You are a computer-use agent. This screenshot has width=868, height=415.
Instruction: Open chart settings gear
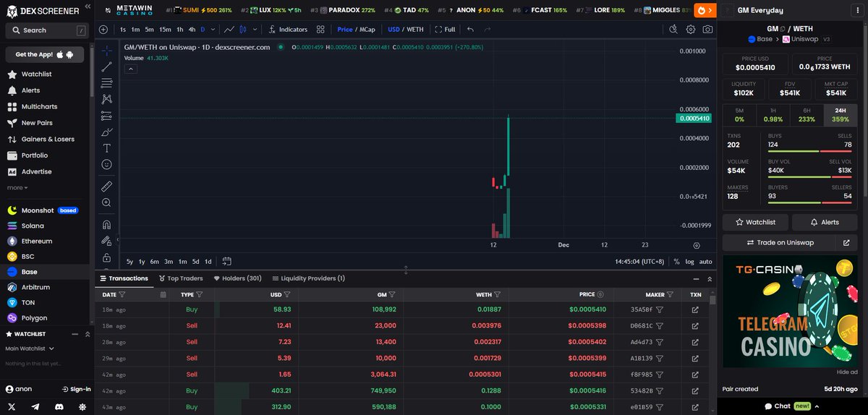point(691,30)
